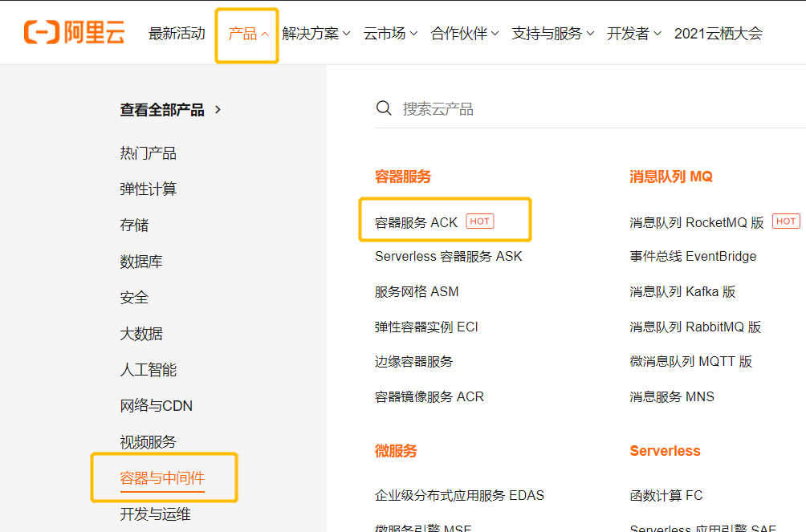This screenshot has width=806, height=532.
Task: Expand the 开发者 dropdown
Action: click(633, 34)
